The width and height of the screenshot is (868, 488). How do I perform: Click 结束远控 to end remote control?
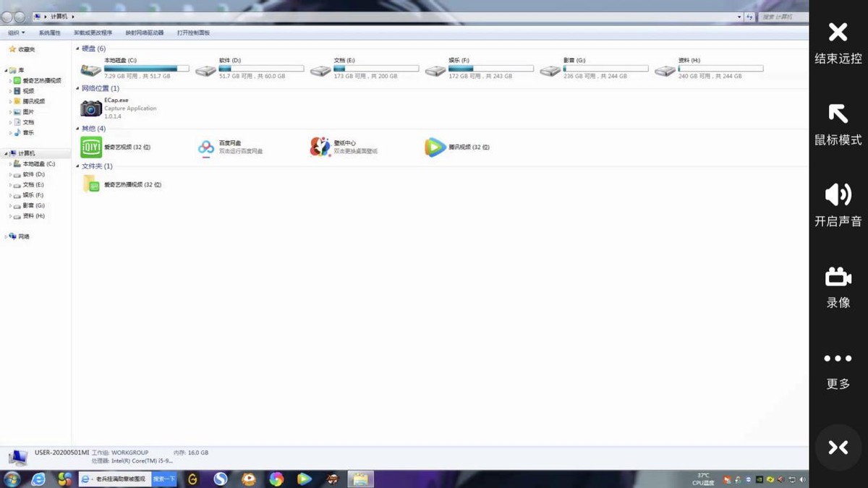pos(838,42)
